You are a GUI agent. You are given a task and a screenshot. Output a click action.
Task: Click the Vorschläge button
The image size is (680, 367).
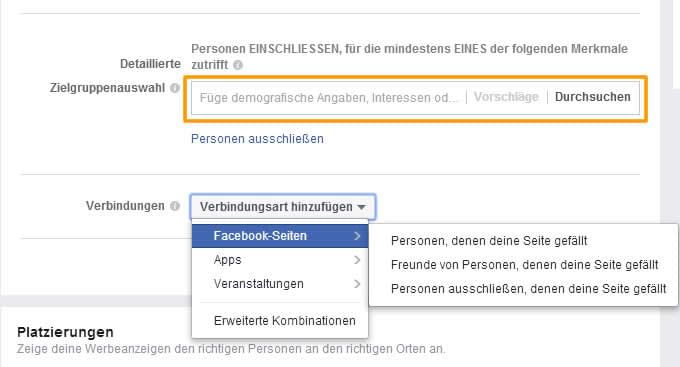coord(506,97)
